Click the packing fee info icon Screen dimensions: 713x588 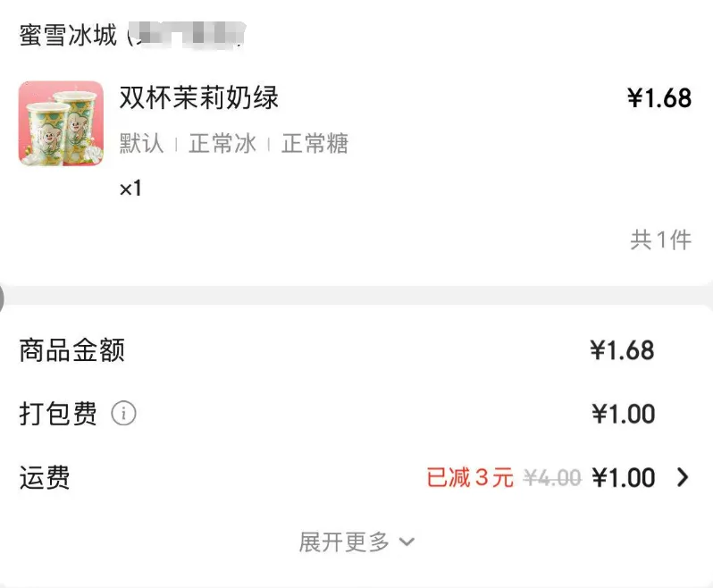tap(124, 414)
